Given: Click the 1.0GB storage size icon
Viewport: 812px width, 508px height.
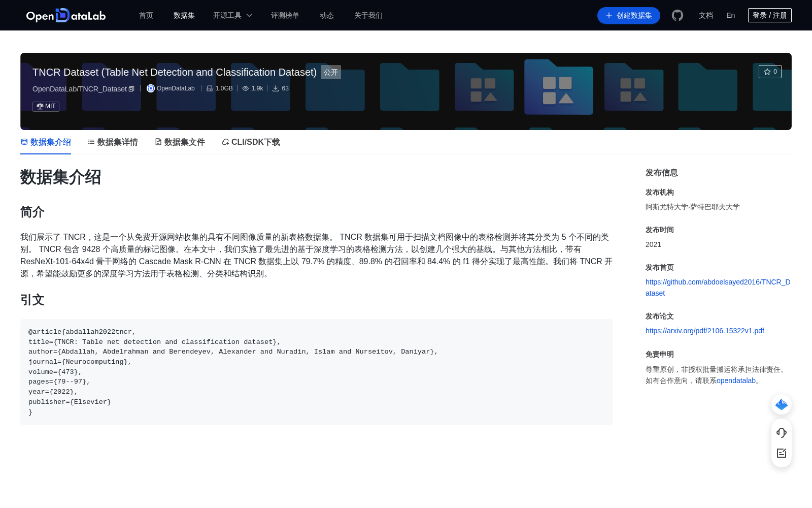Looking at the screenshot, I should (210, 88).
